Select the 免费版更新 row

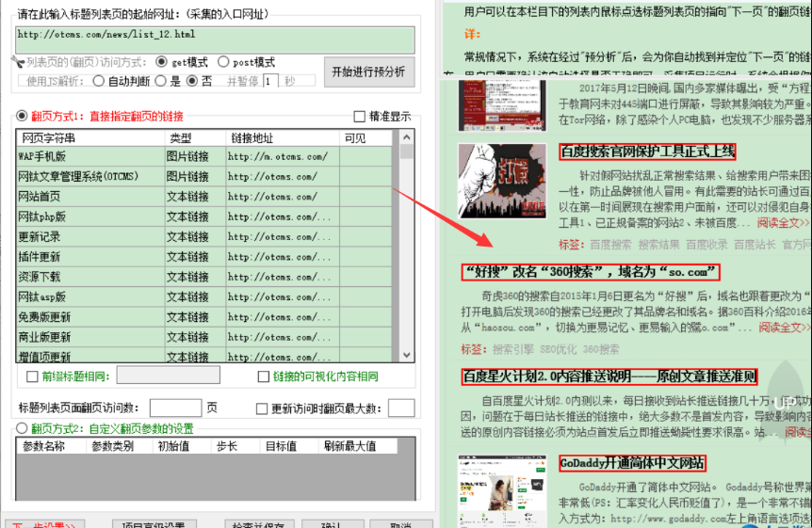coord(204,317)
